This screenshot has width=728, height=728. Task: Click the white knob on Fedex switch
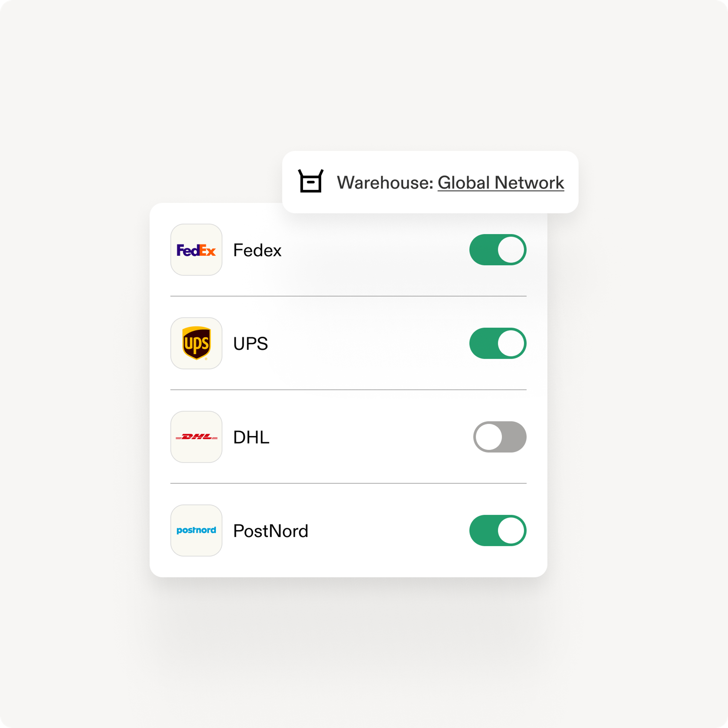[511, 250]
